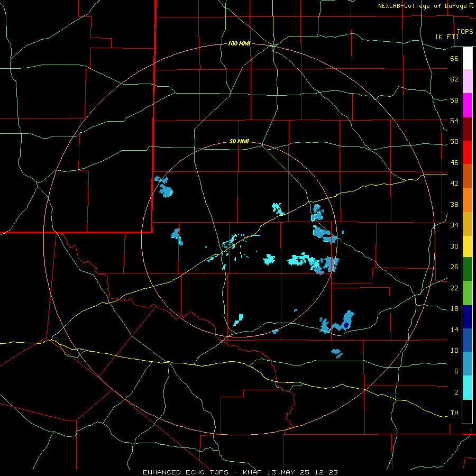
Task: Click the 10 value on the legend
Action: pos(454,350)
